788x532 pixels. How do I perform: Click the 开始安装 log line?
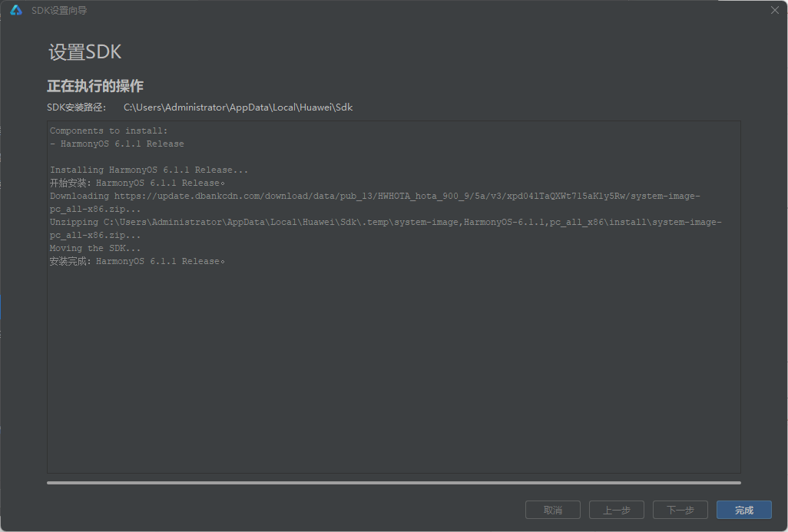[x=137, y=183]
